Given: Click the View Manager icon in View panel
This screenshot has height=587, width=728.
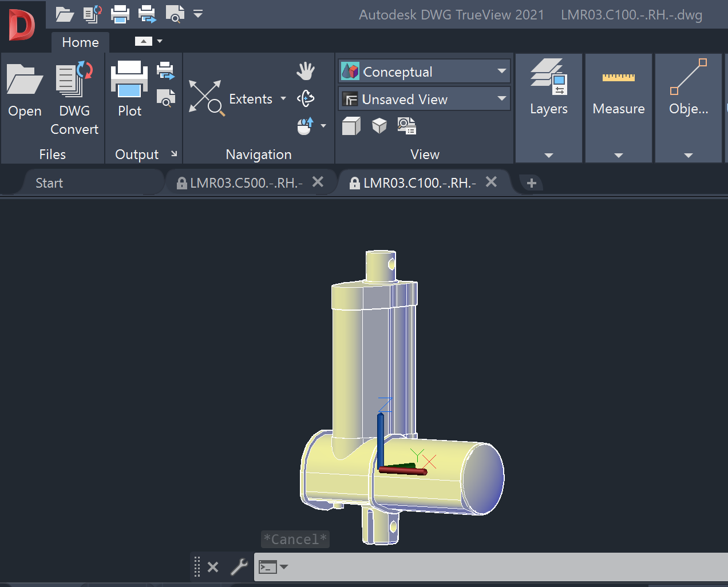Looking at the screenshot, I should (406, 126).
